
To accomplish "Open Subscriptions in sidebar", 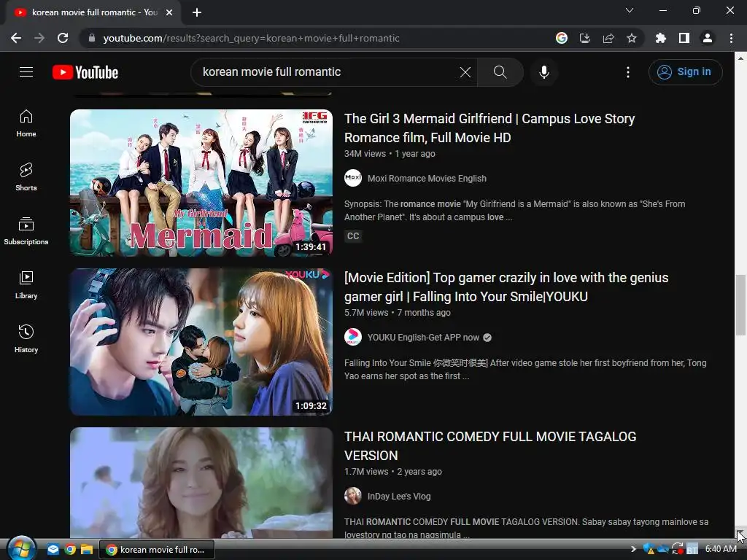I will click(26, 230).
